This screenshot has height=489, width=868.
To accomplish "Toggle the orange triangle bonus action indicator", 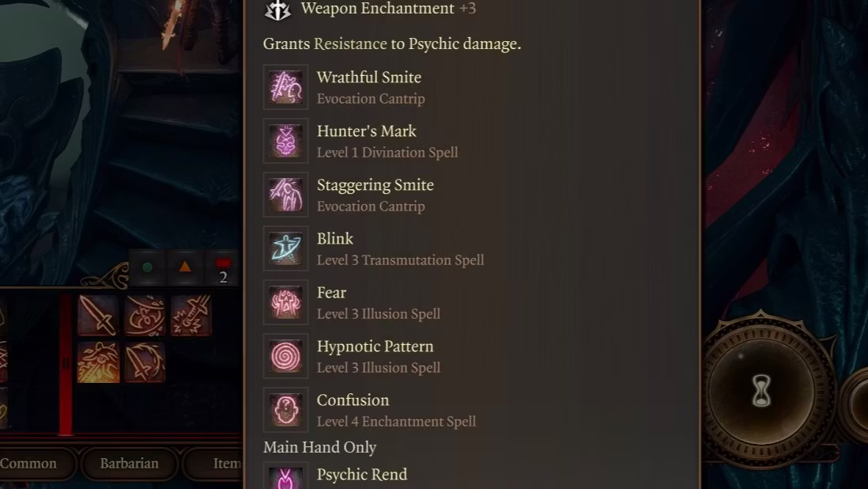I will [185, 267].
